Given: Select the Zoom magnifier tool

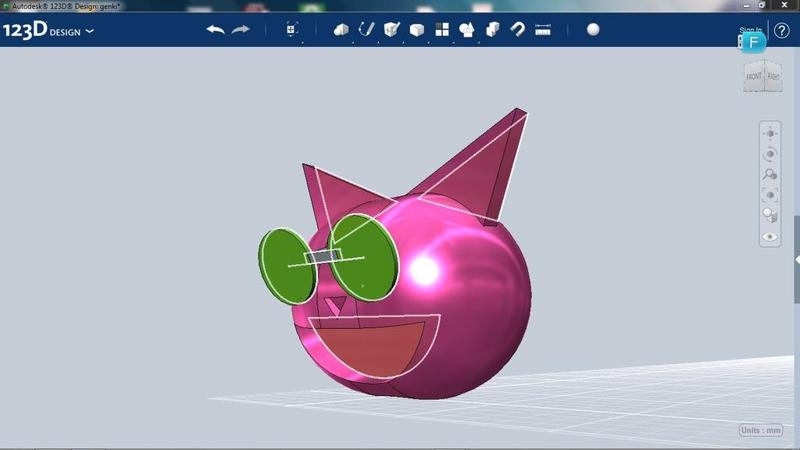Looking at the screenshot, I should [770, 174].
